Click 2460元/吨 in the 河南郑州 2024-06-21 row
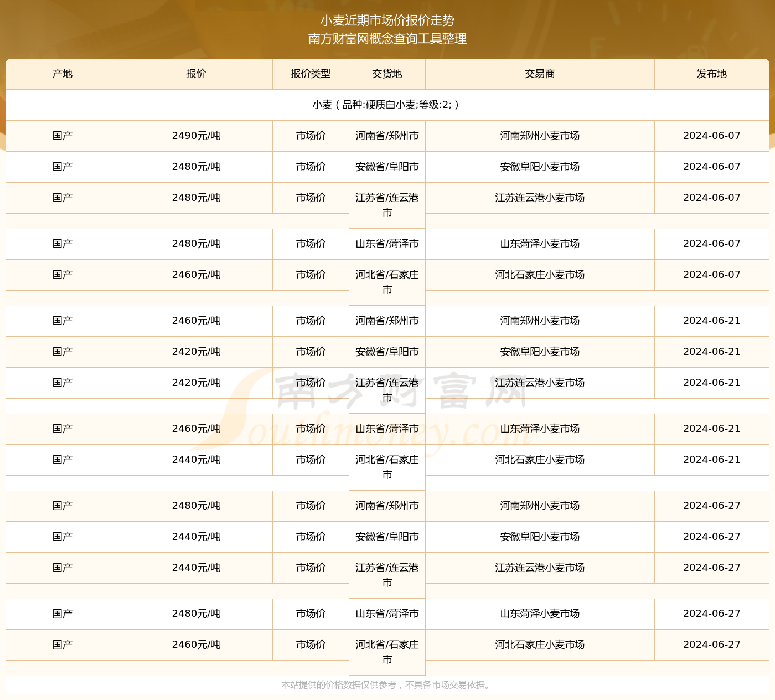Screen dimensions: 775x700 196,321
